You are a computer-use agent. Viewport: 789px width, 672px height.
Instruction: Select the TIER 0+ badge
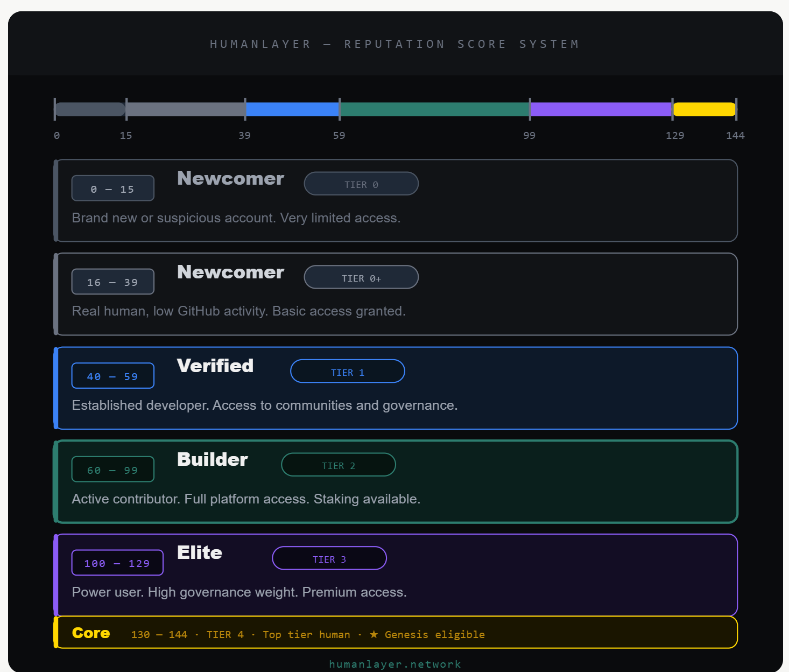point(361,277)
